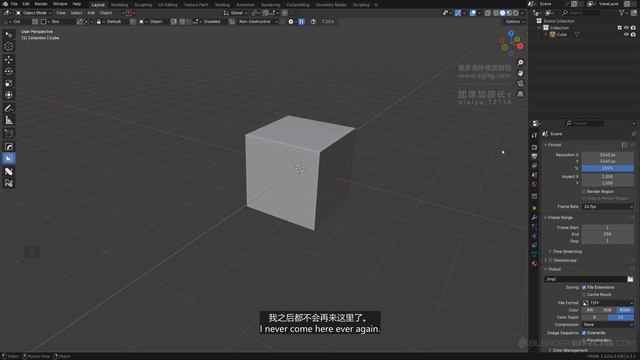640x360 pixels.
Task: Select the Cursor tool in left toolbar
Action: [9, 47]
